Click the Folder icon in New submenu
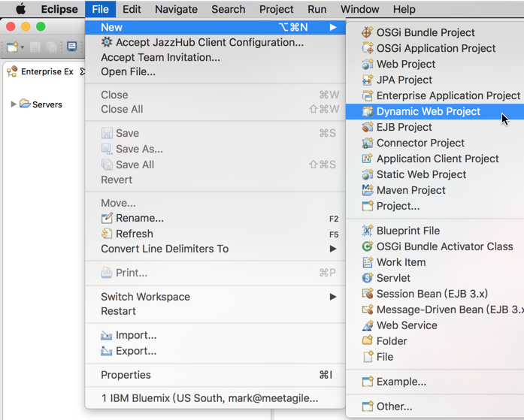Image resolution: width=524 pixels, height=420 pixels. (x=368, y=341)
